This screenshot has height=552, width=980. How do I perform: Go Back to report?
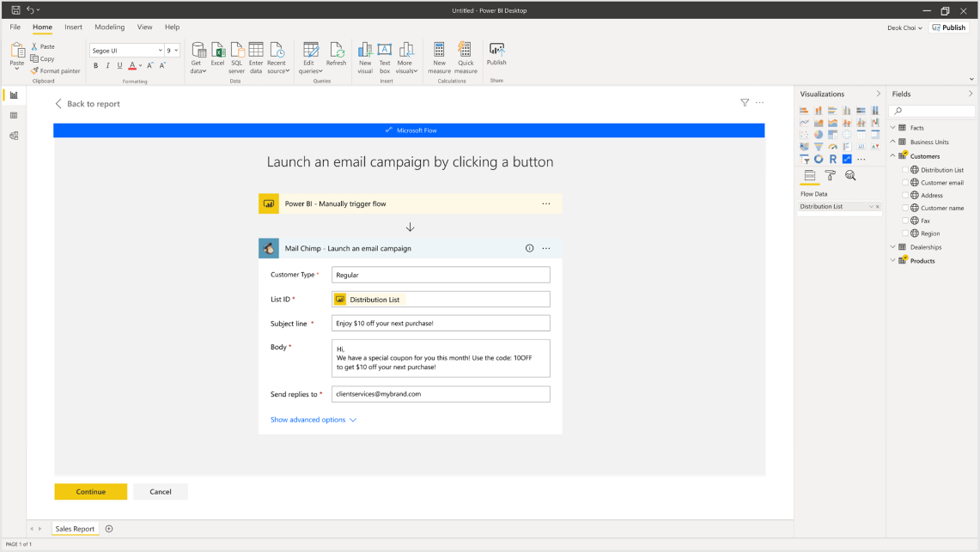pyautogui.click(x=87, y=104)
